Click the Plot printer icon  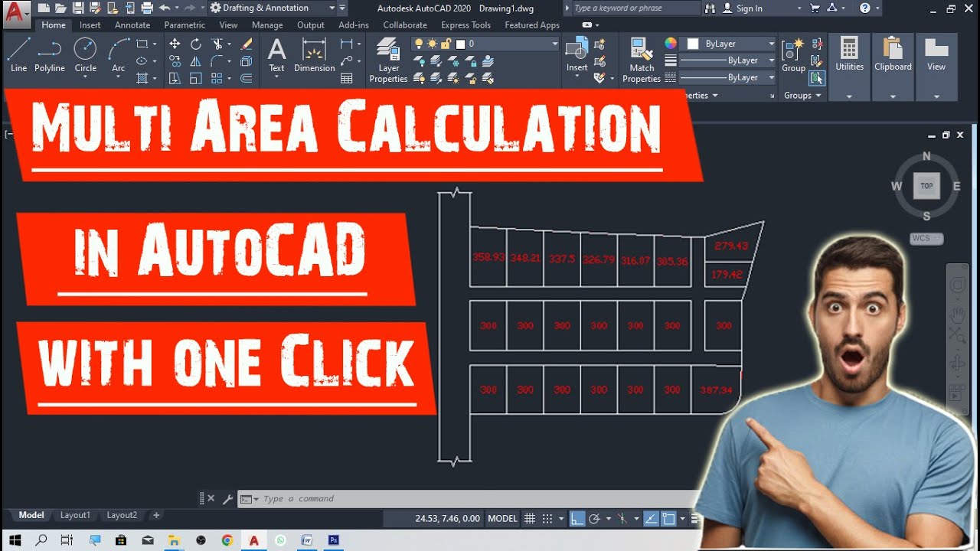click(147, 8)
